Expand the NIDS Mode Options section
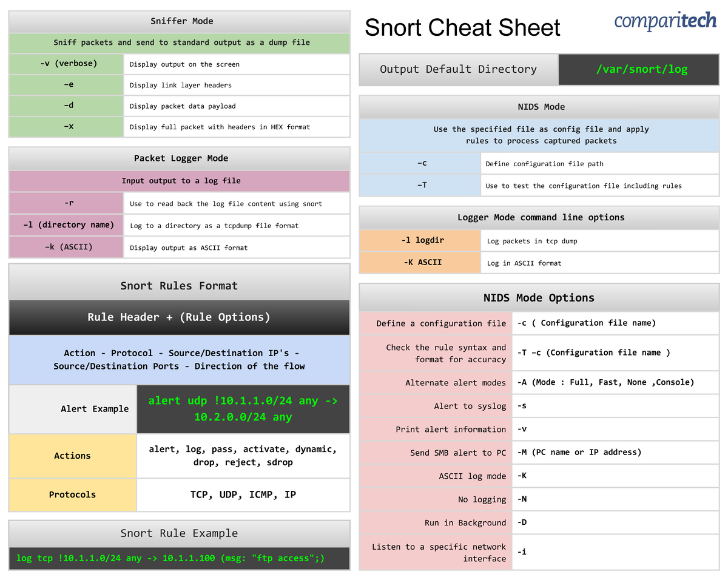The height and width of the screenshot is (577, 728). 539,297
